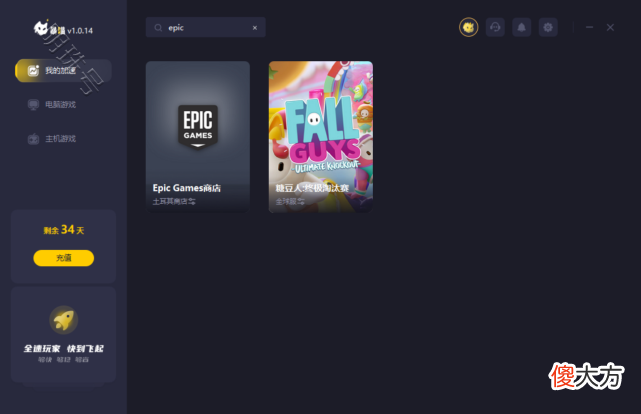The width and height of the screenshot is (641, 414).
Task: Click the yellow 充值 recharge button
Action: click(x=63, y=258)
